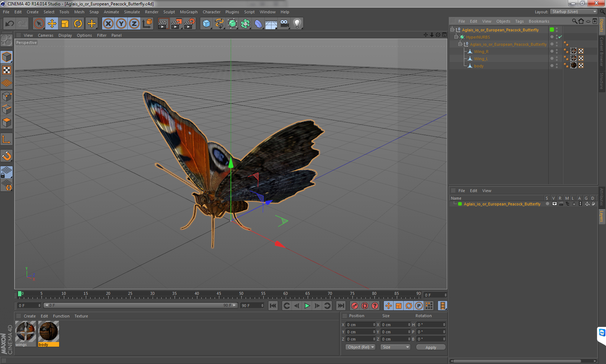Toggle HyperNURBS enabled checkmark
Screen dimensions: 606x364
click(x=560, y=37)
